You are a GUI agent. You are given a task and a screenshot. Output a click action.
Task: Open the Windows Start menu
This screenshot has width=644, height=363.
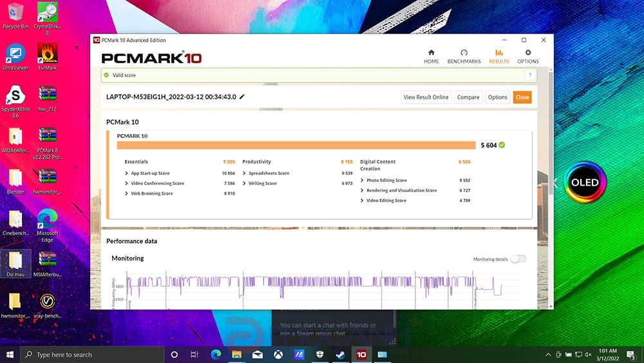pos(10,355)
